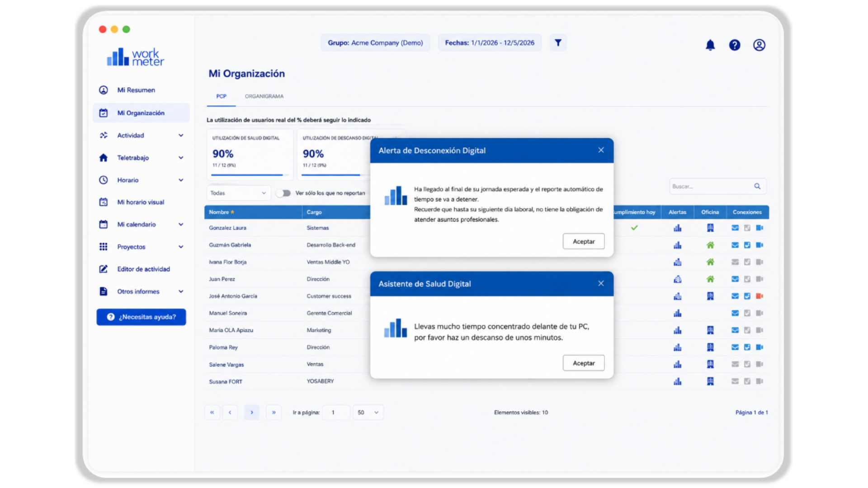Sort by the Nombre column header
868x488 pixels.
253,212
